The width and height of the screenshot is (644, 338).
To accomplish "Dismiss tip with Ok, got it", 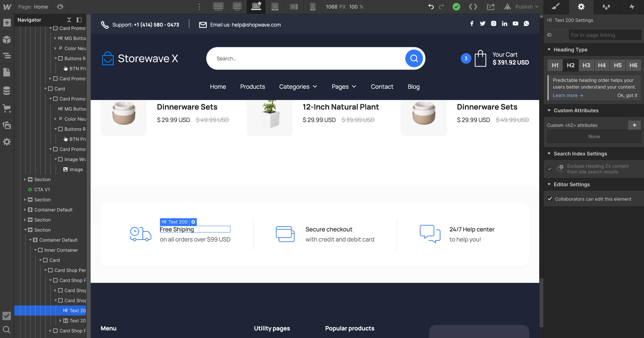I will pos(627,95).
